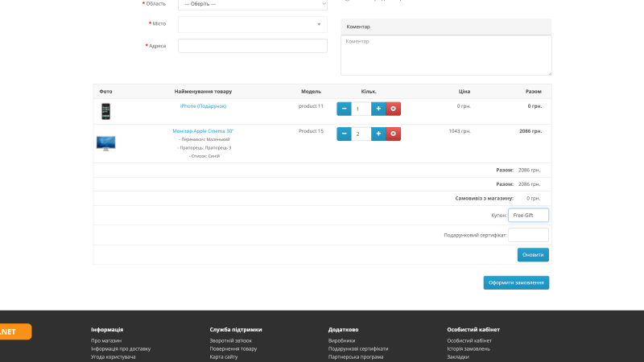
Task: Click the Подарунковий сертифікат input
Action: click(x=528, y=235)
